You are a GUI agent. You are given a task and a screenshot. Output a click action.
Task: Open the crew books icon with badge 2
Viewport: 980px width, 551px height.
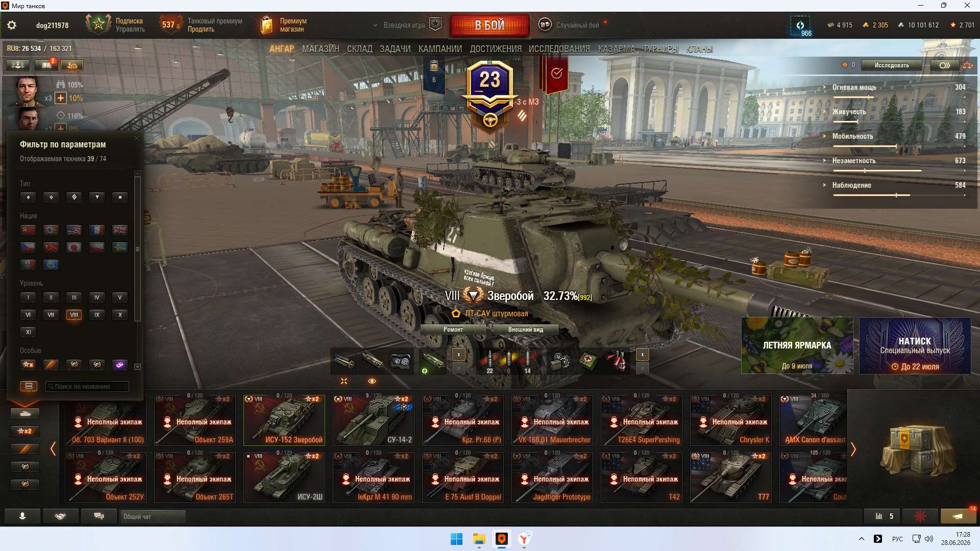(46, 65)
